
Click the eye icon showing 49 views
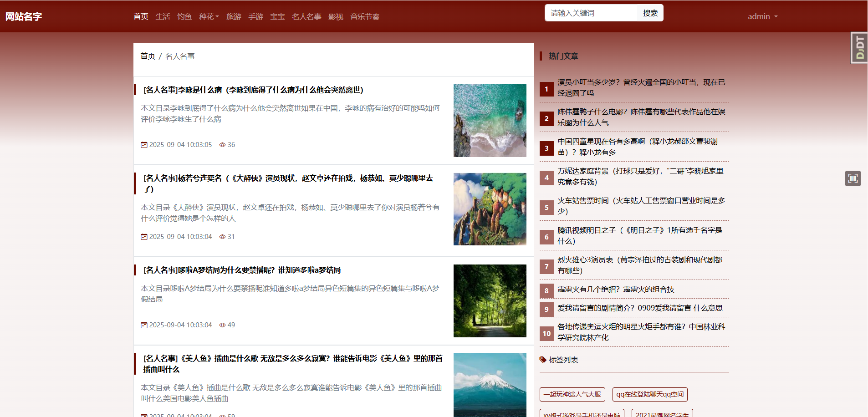(223, 325)
